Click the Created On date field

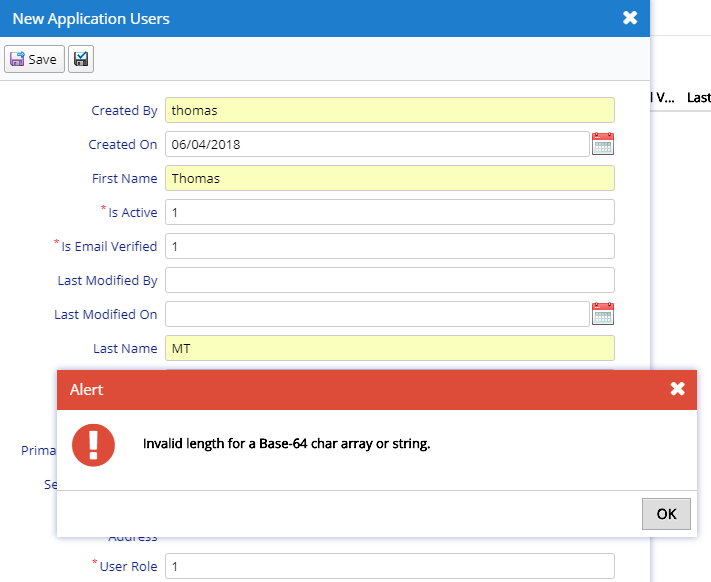pyautogui.click(x=377, y=144)
